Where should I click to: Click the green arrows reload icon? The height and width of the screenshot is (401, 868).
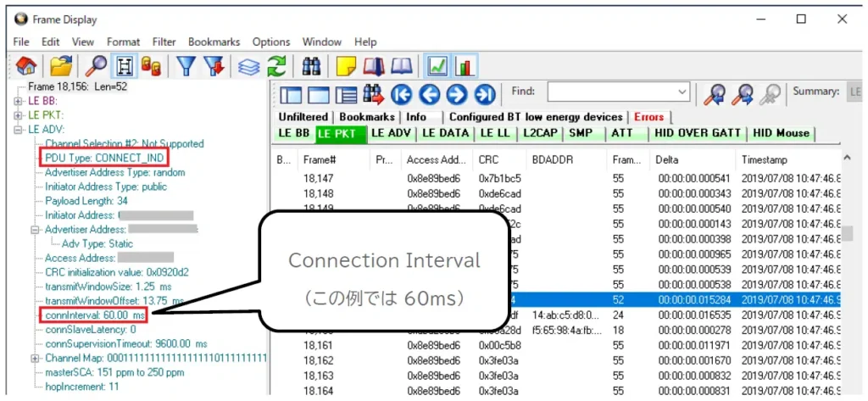tap(276, 65)
